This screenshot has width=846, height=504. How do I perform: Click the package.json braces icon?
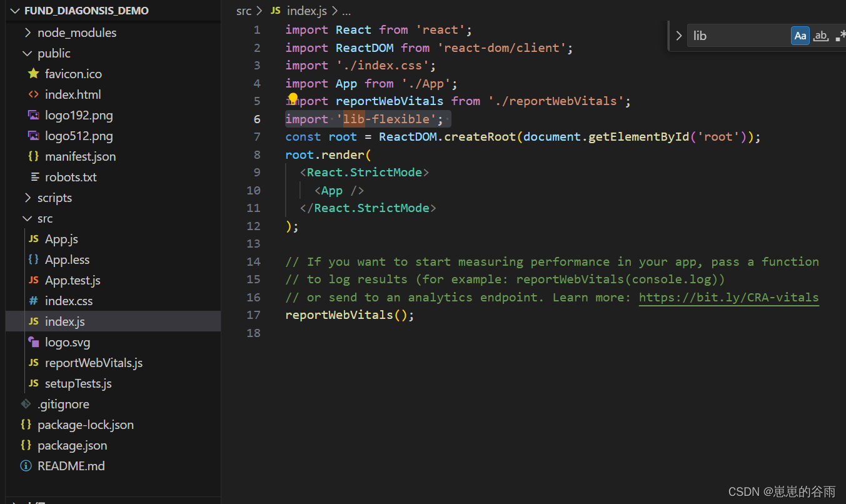click(x=26, y=445)
